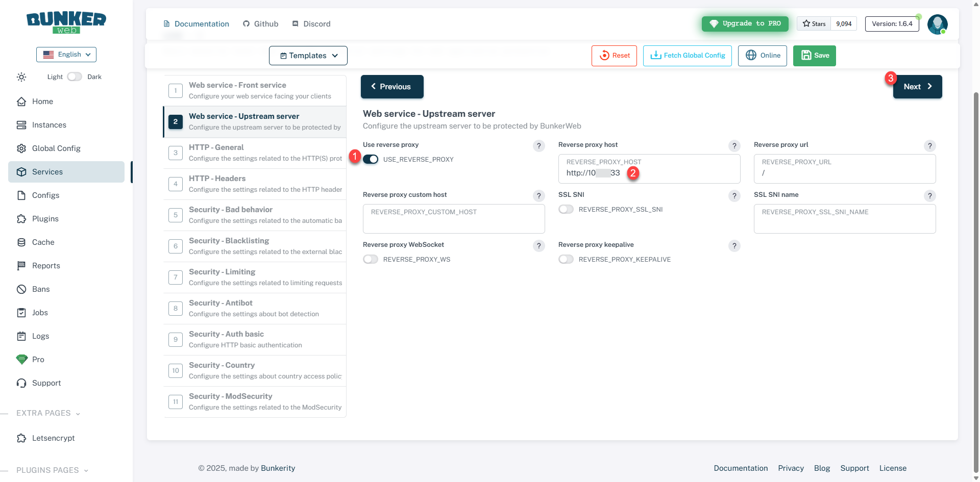980x482 pixels.
Task: Switch theme with Light/Dark toggle
Action: click(x=75, y=77)
